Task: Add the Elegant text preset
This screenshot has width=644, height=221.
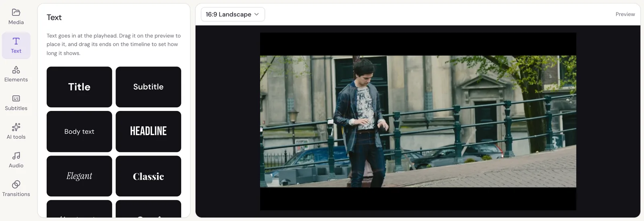Action: pos(79,176)
